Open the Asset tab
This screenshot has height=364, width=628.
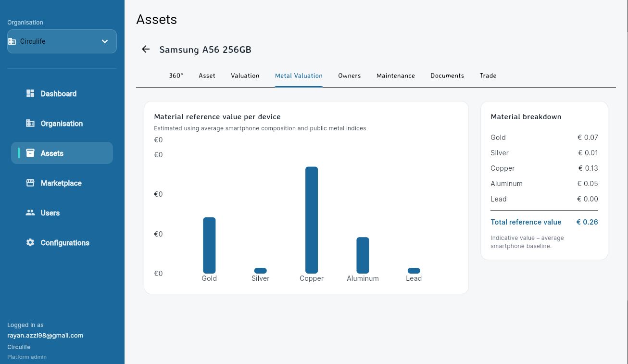coord(207,75)
